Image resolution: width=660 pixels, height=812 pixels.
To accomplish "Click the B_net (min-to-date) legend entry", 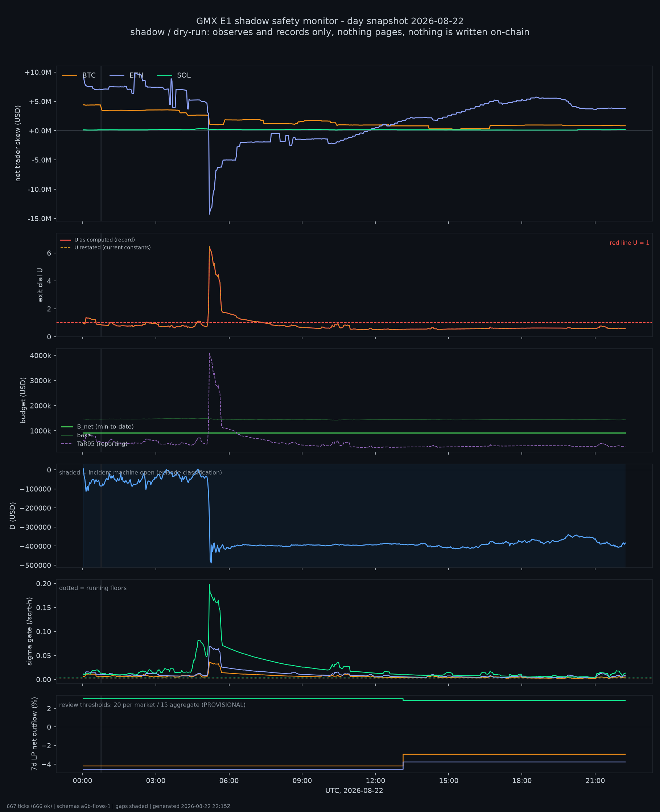I will coord(97,427).
